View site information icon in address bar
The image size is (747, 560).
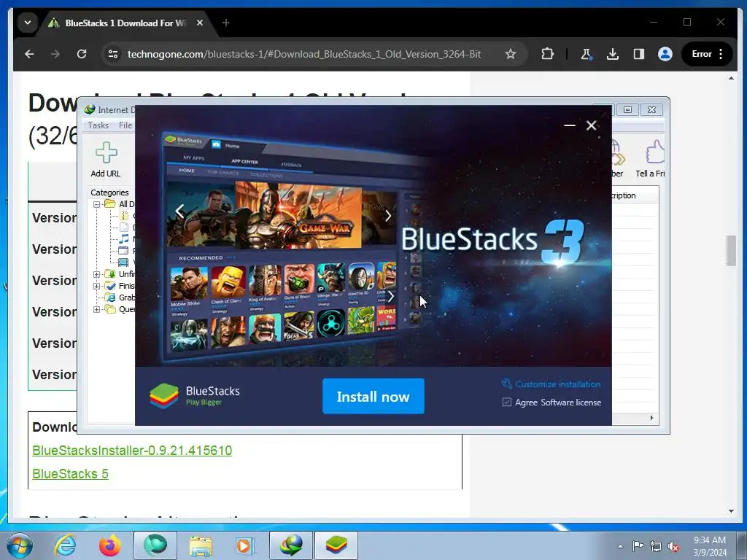(113, 54)
